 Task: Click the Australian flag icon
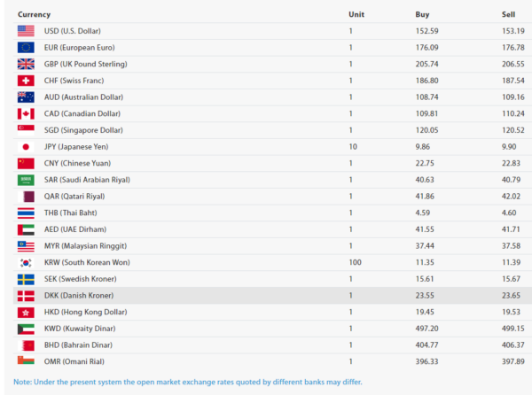pos(26,97)
